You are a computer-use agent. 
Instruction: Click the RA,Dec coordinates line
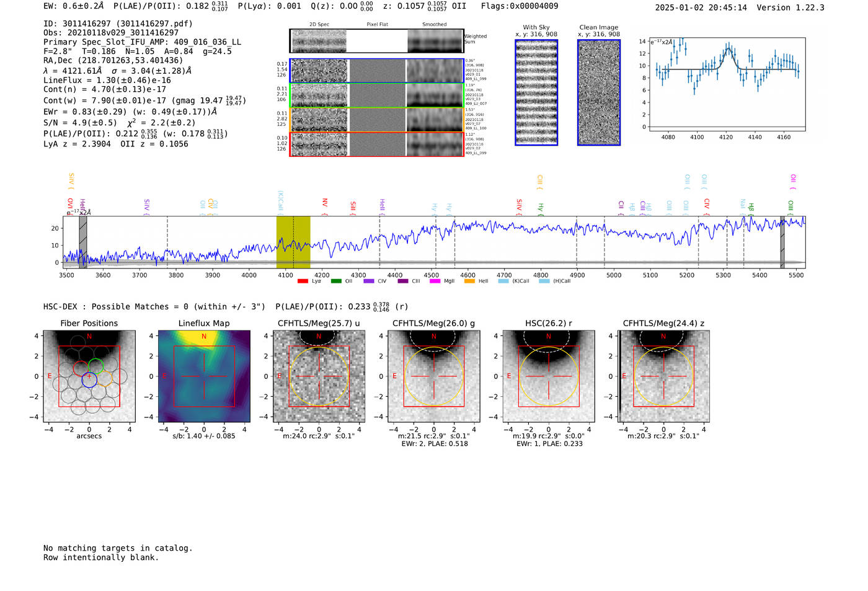tap(113, 61)
